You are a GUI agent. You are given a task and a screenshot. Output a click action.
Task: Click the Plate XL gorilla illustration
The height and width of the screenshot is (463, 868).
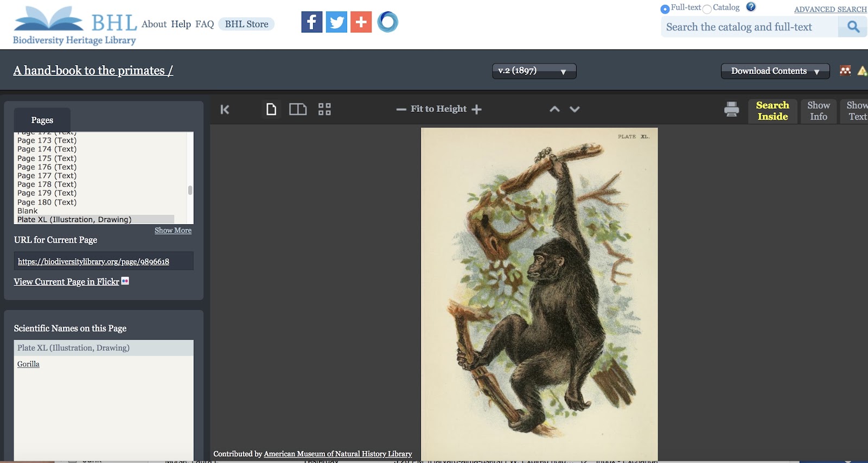539,293
